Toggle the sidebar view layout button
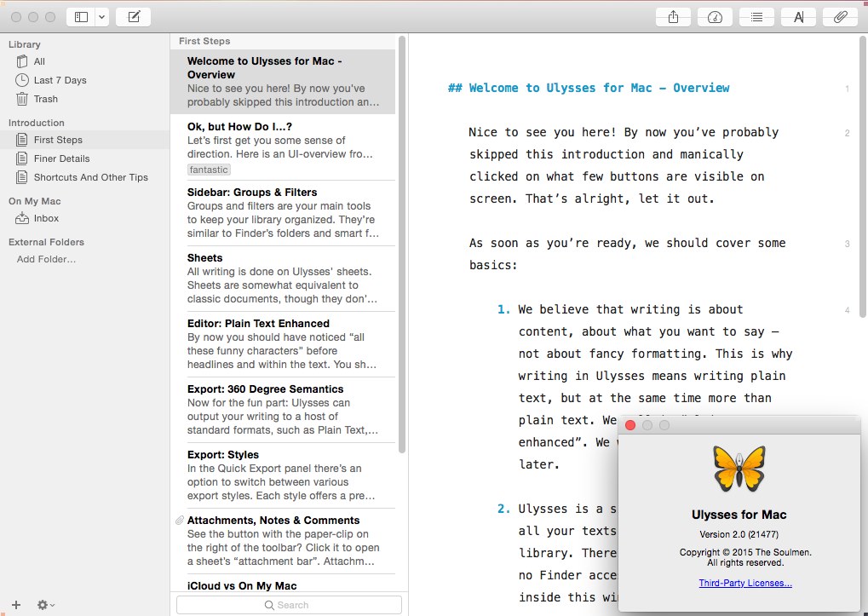 click(82, 17)
